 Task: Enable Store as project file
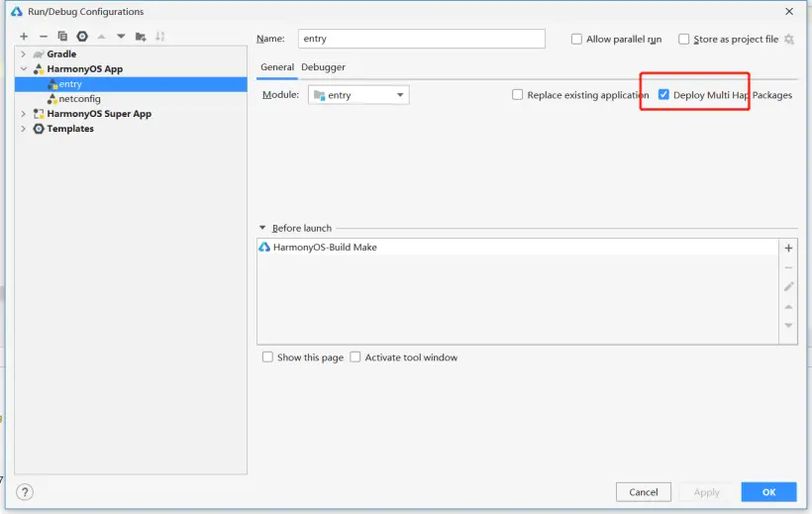tap(683, 39)
